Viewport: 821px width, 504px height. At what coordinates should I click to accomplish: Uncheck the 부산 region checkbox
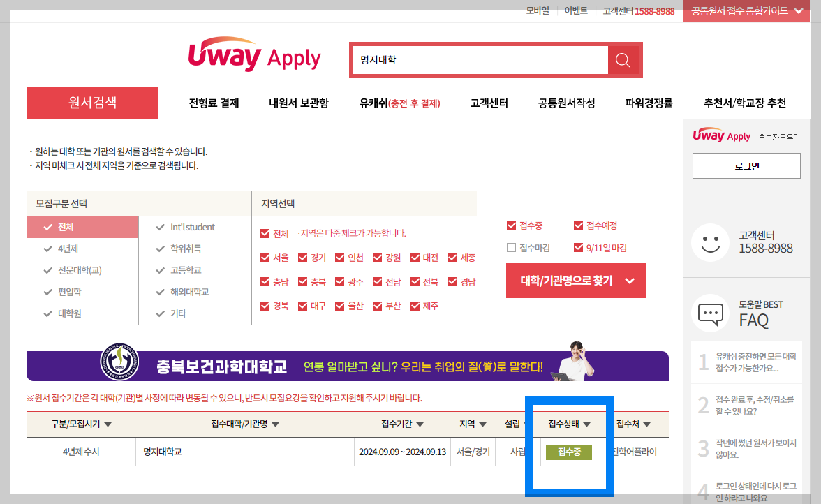(378, 306)
